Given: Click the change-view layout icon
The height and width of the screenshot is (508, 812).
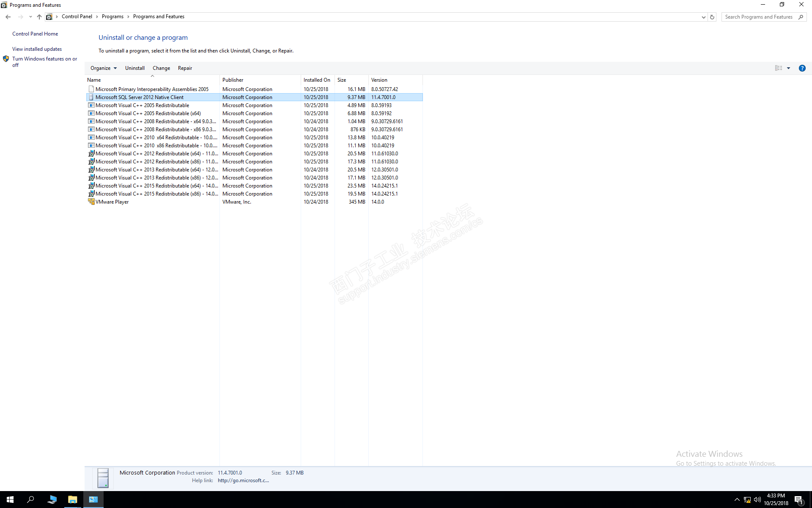Looking at the screenshot, I should click(x=778, y=68).
